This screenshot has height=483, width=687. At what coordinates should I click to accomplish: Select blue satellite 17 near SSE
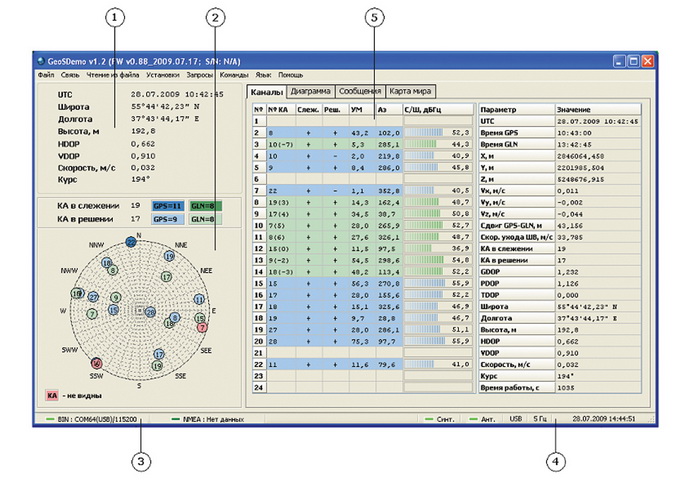coord(159,354)
